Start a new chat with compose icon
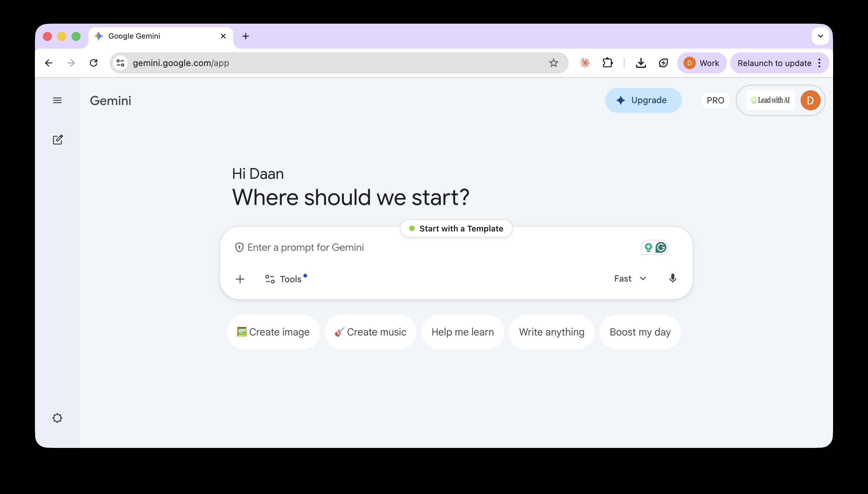 58,140
